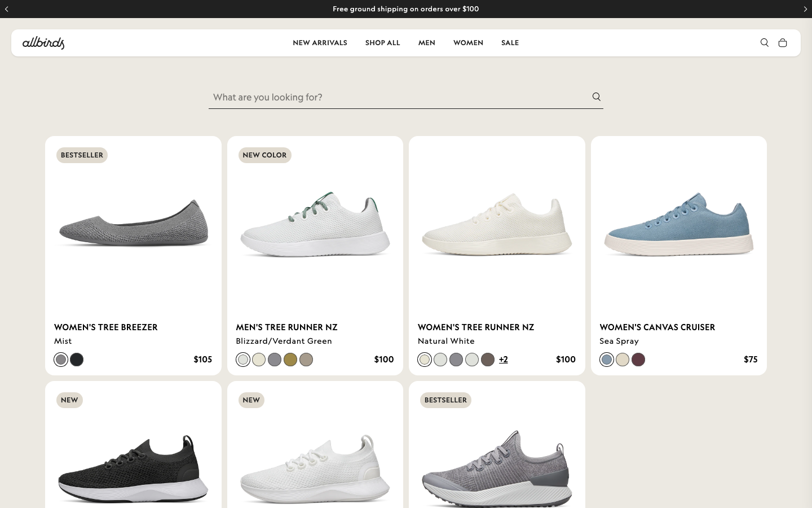Image resolution: width=812 pixels, height=508 pixels.
Task: Open the Shop All menu
Action: (x=382, y=43)
